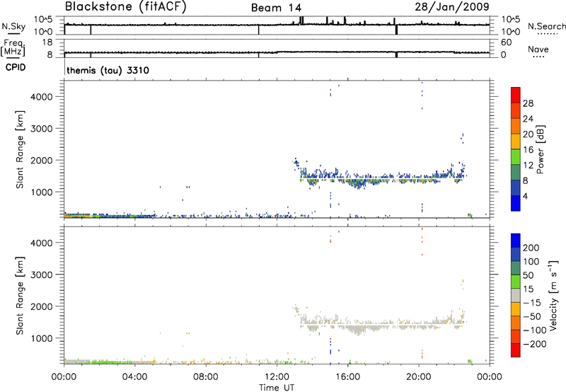Pick the light green power segment between 12 and 16

[x=516, y=157]
